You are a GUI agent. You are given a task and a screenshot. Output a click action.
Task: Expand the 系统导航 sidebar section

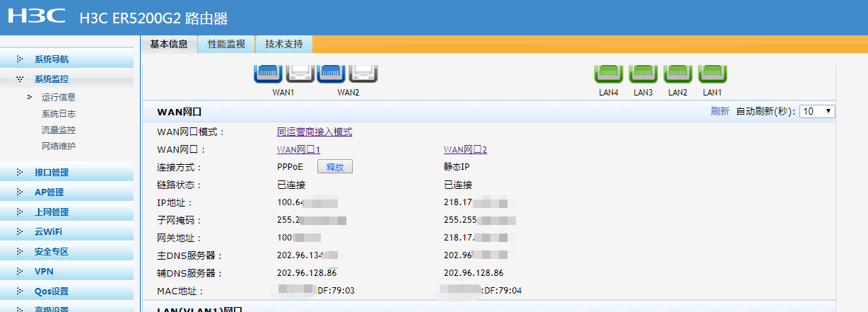pos(66,59)
